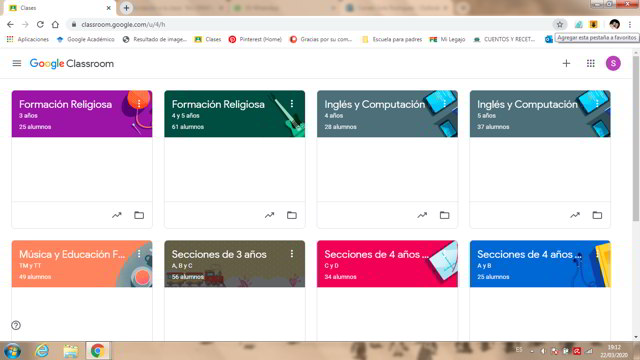Open the Secciones de 3 años class title
The image size is (640, 360).
(x=219, y=254)
